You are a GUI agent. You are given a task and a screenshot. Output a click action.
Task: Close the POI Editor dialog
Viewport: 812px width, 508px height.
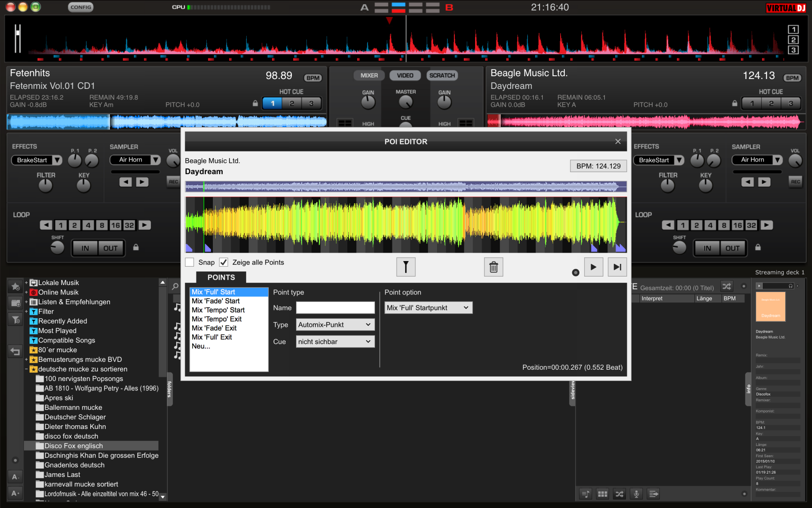click(x=618, y=142)
